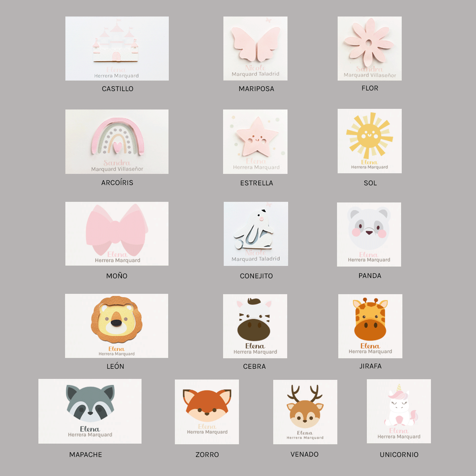The image size is (476, 476).
Task: Click the CASTILLO label
Action: 118,89
